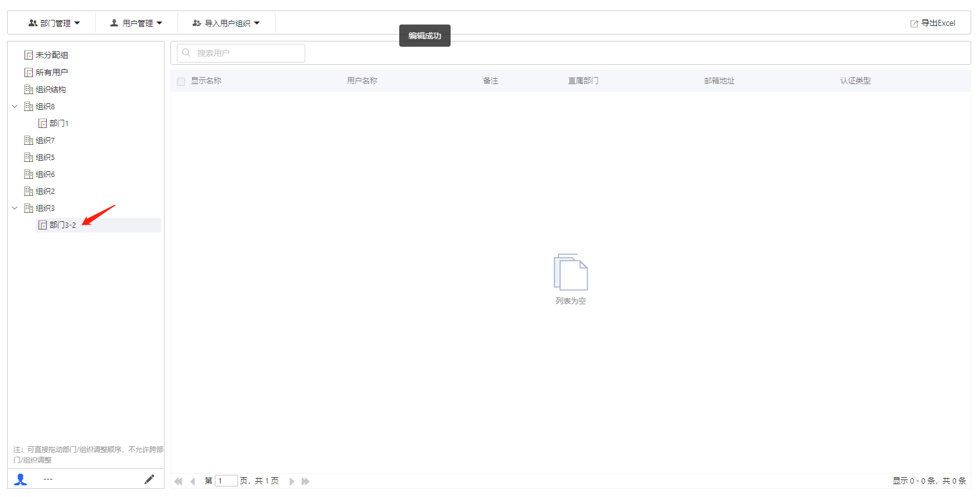Screen dimensions: 980x497
Task: Collapse the 组织8 tree branch
Action: coord(15,106)
